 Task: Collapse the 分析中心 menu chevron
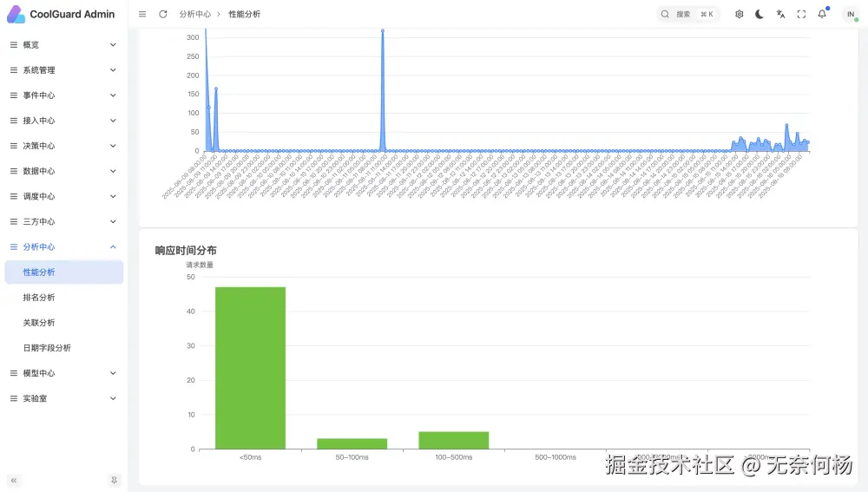pyautogui.click(x=113, y=246)
